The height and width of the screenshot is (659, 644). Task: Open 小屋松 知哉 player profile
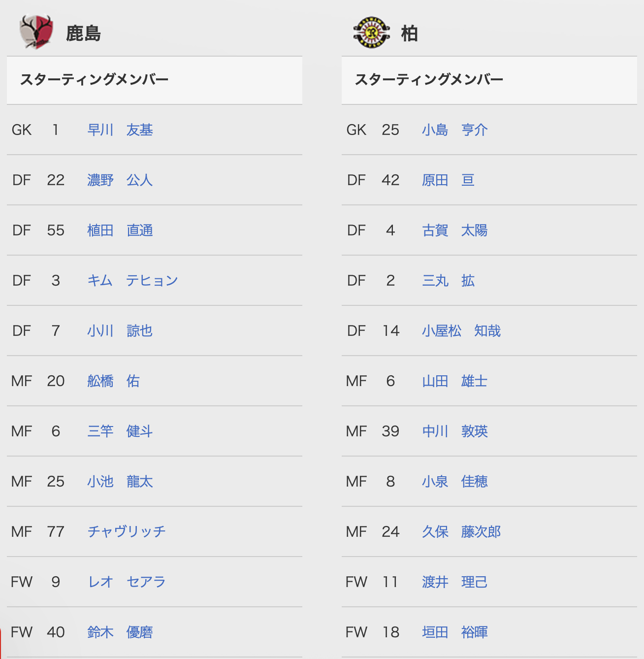[461, 331]
